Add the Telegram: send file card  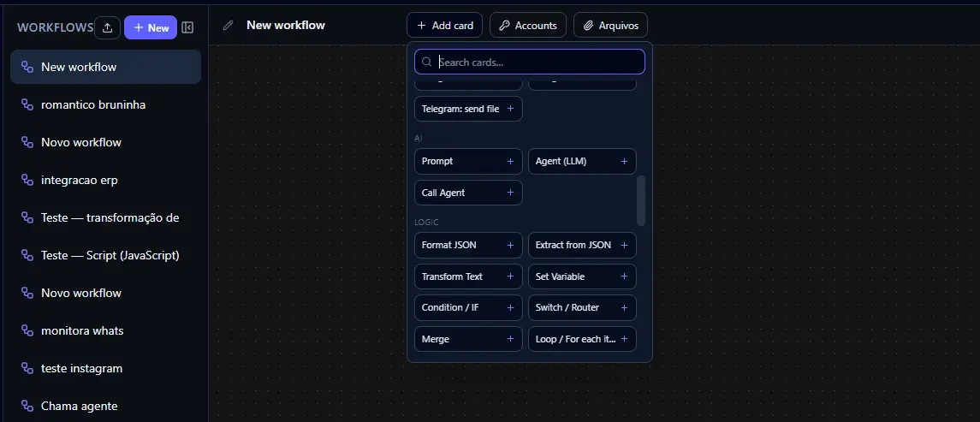point(468,109)
